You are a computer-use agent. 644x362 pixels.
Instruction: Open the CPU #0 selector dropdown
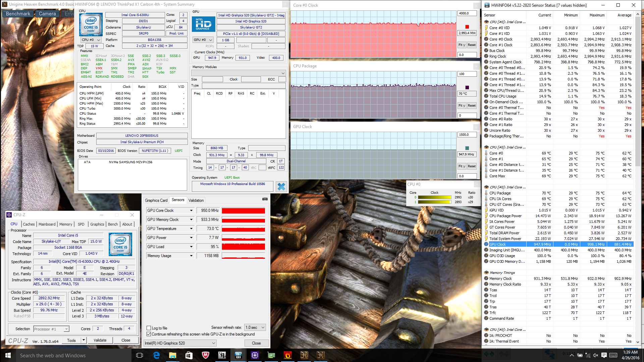[91, 40]
